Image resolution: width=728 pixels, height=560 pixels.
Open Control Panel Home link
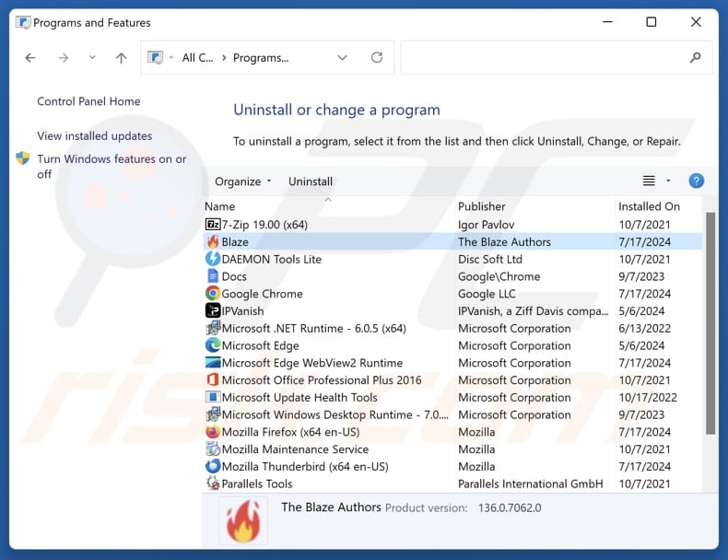point(88,101)
